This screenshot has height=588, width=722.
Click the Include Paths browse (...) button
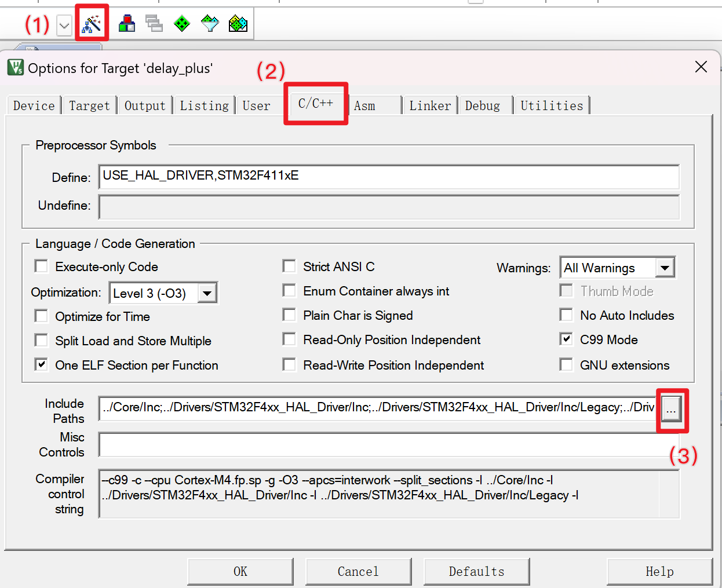click(x=671, y=410)
